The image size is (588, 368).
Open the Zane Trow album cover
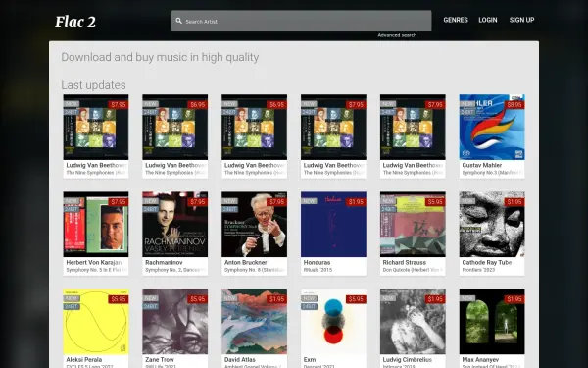175,322
